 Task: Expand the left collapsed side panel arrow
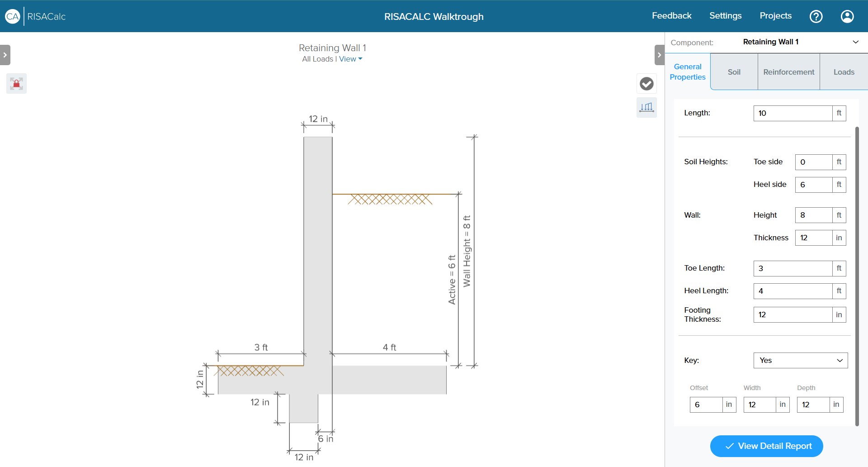[x=5, y=55]
